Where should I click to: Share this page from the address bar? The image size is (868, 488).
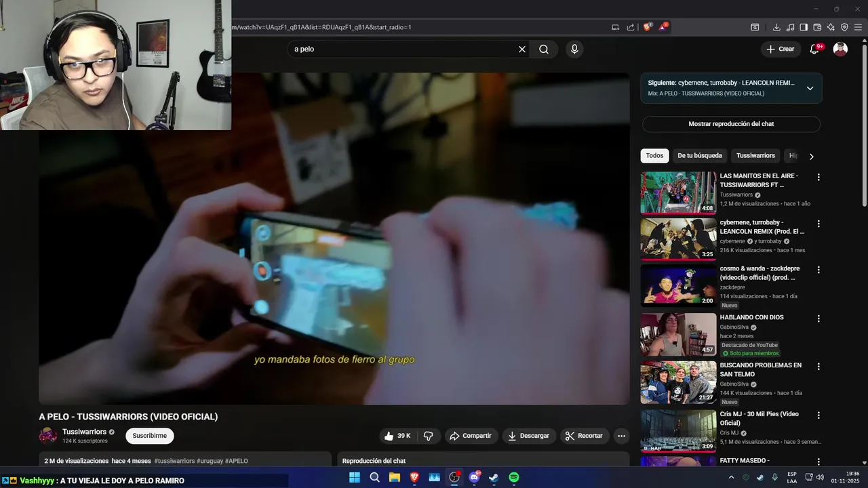click(x=631, y=27)
